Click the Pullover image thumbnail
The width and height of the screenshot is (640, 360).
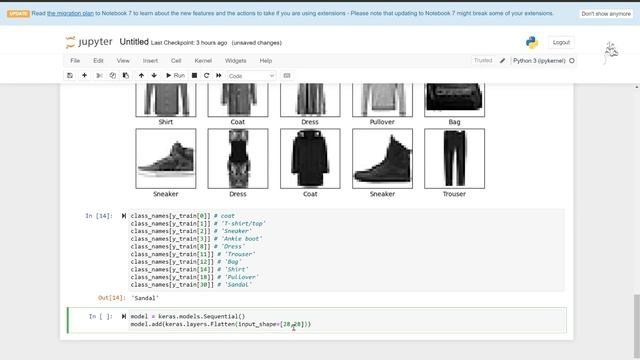click(x=382, y=100)
